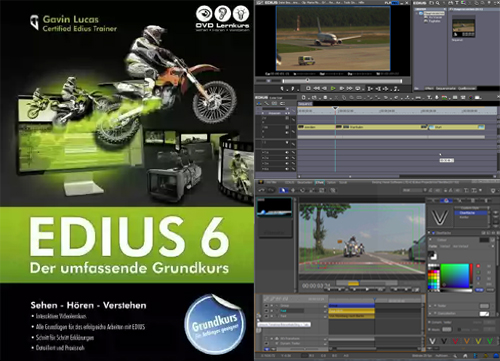Screen dimensions: 500x361
Task: Step to previous frame in EDIUS player
Action: pyautogui.click(x=324, y=88)
